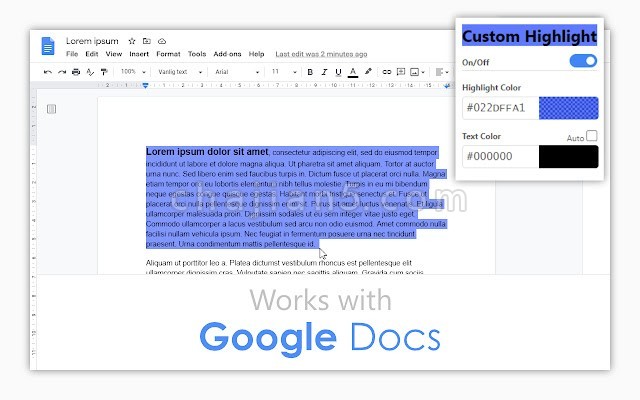
Task: Click the Insert image icon
Action: click(414, 72)
